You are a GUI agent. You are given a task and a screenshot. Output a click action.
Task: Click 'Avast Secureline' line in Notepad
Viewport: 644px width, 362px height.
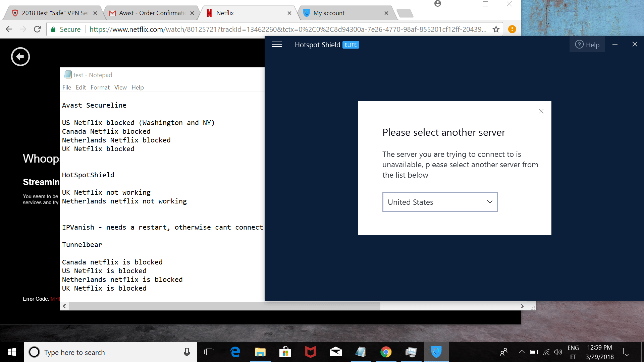(94, 105)
